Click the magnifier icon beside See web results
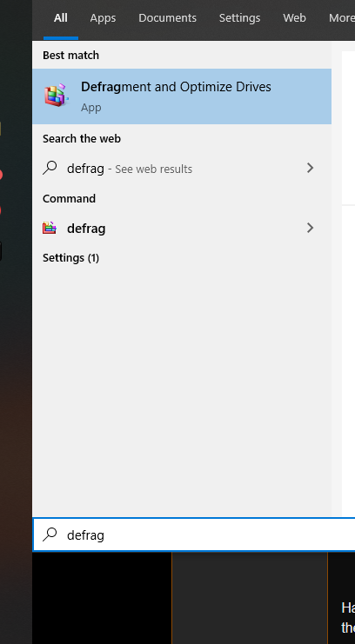The image size is (355, 644). (x=50, y=168)
